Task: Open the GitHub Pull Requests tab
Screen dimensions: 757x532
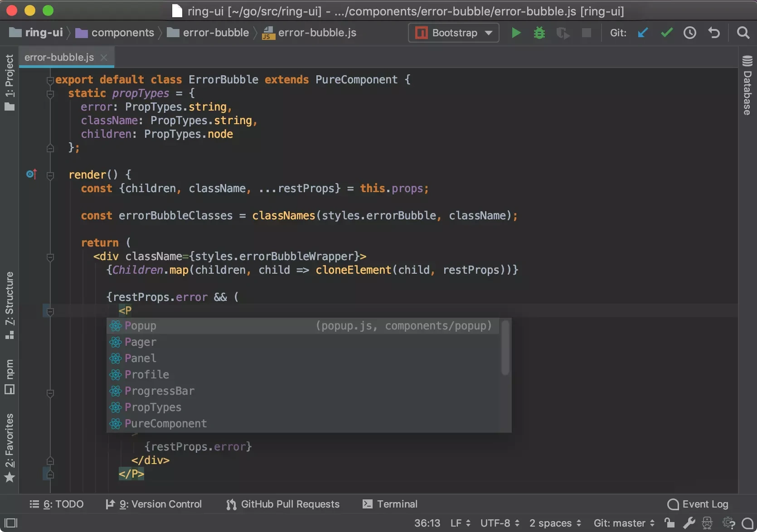Action: 283,504
